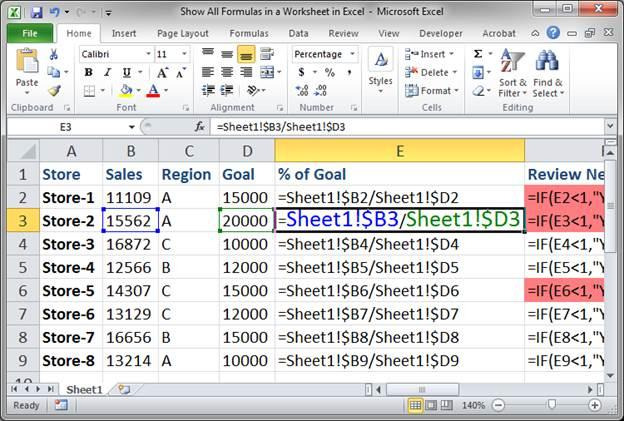Image resolution: width=624 pixels, height=421 pixels.
Task: Click the Excel Help question mark icon
Action: coord(553,33)
